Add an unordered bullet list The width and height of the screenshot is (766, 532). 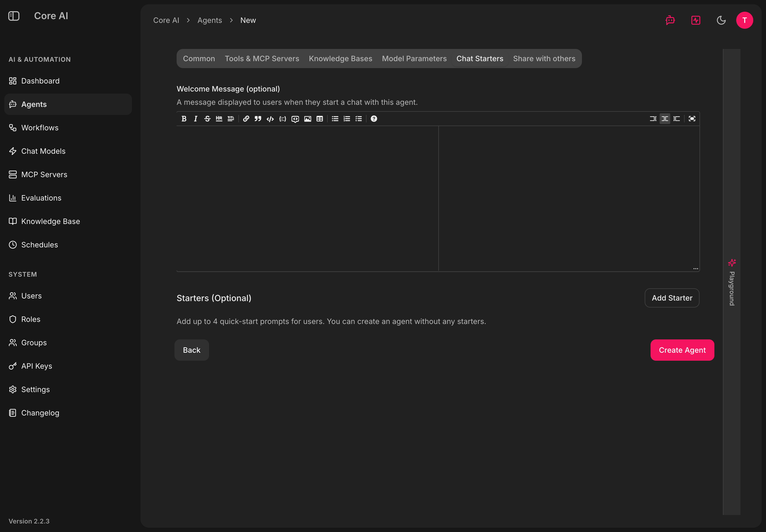pyautogui.click(x=335, y=119)
